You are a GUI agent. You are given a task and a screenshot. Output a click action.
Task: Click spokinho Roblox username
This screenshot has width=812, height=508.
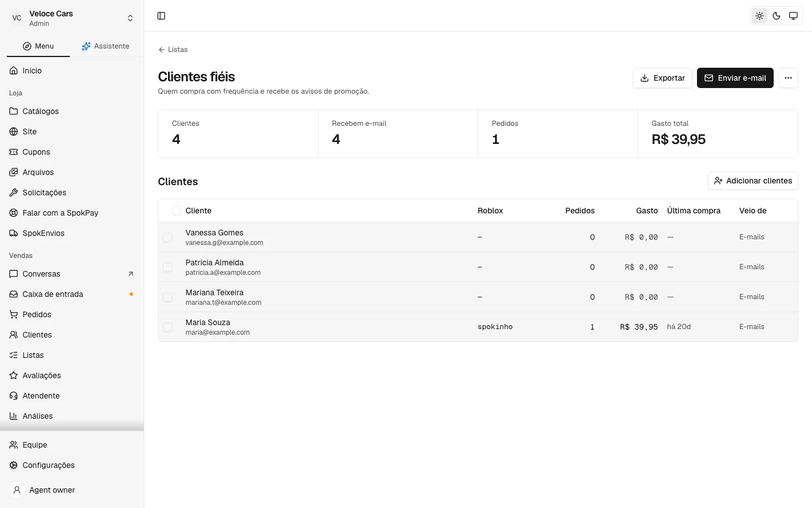tap(495, 327)
